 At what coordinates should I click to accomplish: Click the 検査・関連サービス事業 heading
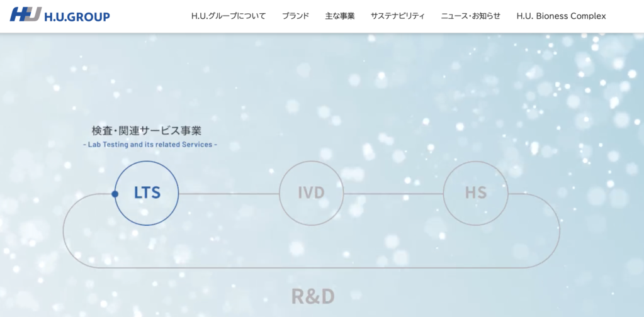coord(147,131)
